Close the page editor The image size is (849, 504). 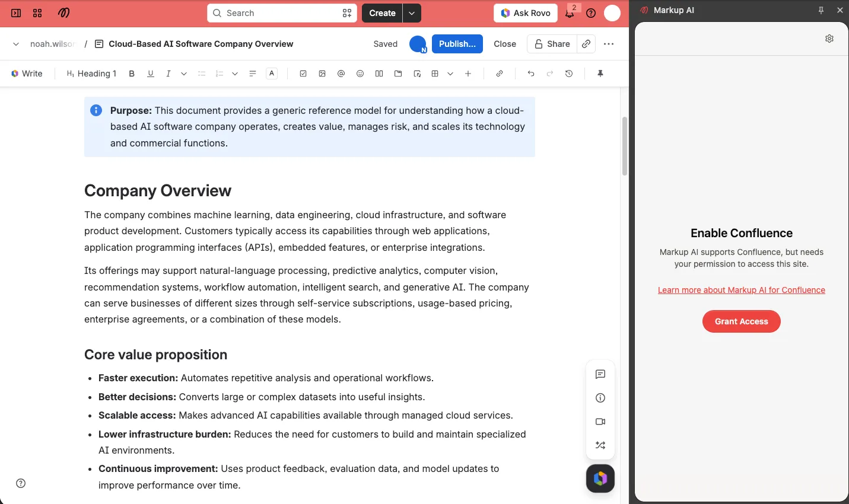tap(505, 44)
